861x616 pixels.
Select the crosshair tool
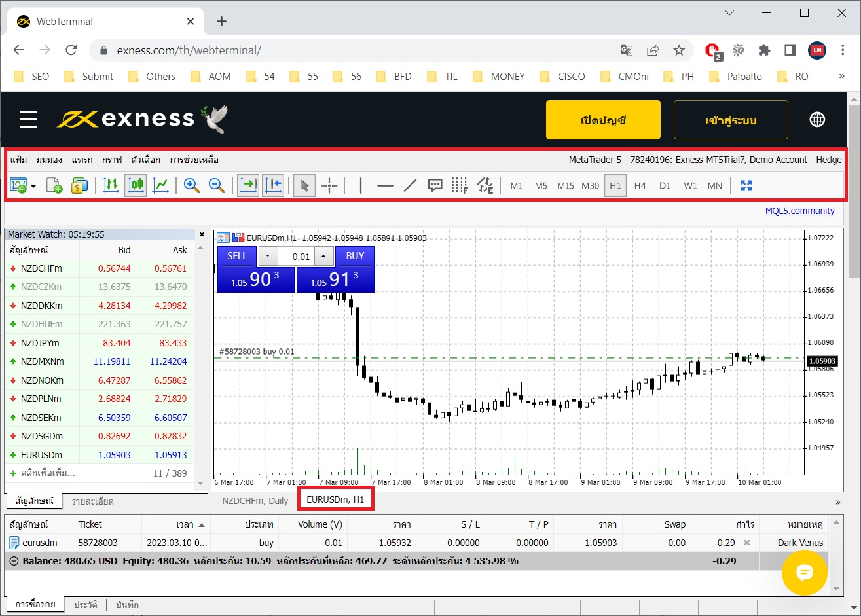coord(329,186)
